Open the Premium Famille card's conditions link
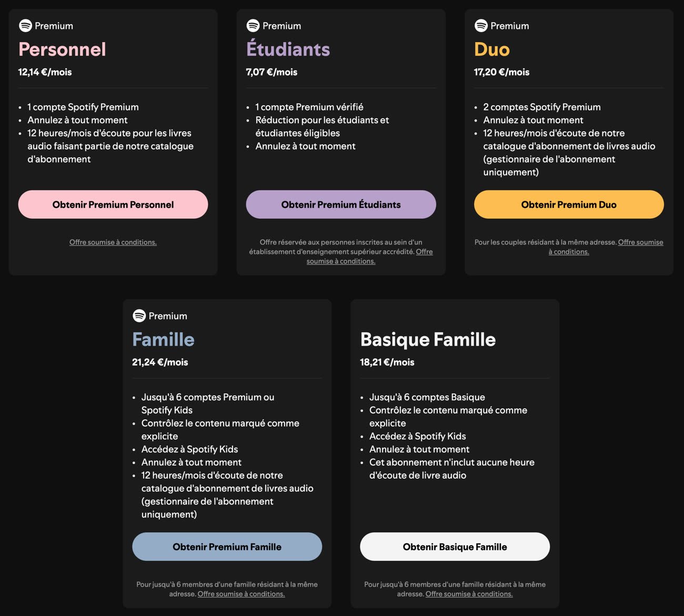 point(241,594)
